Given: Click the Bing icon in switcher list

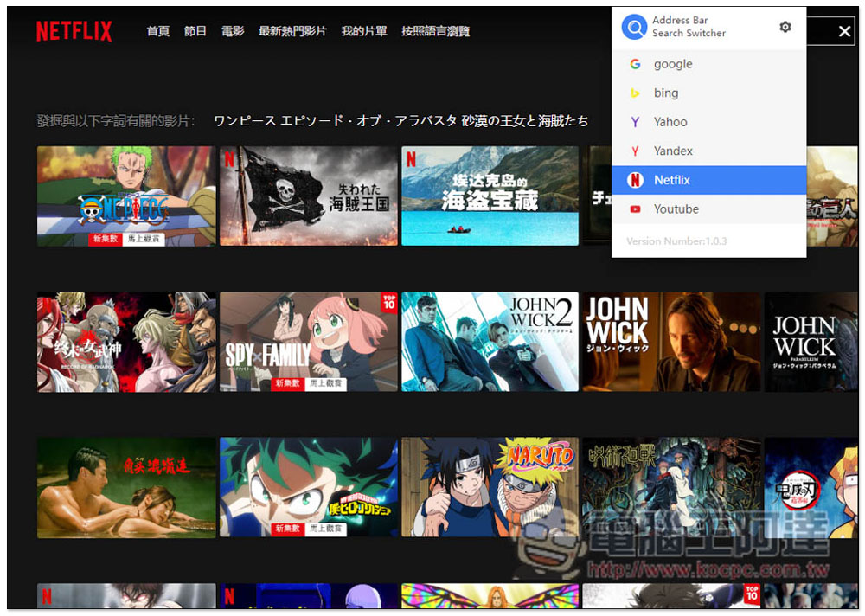Looking at the screenshot, I should pos(635,93).
